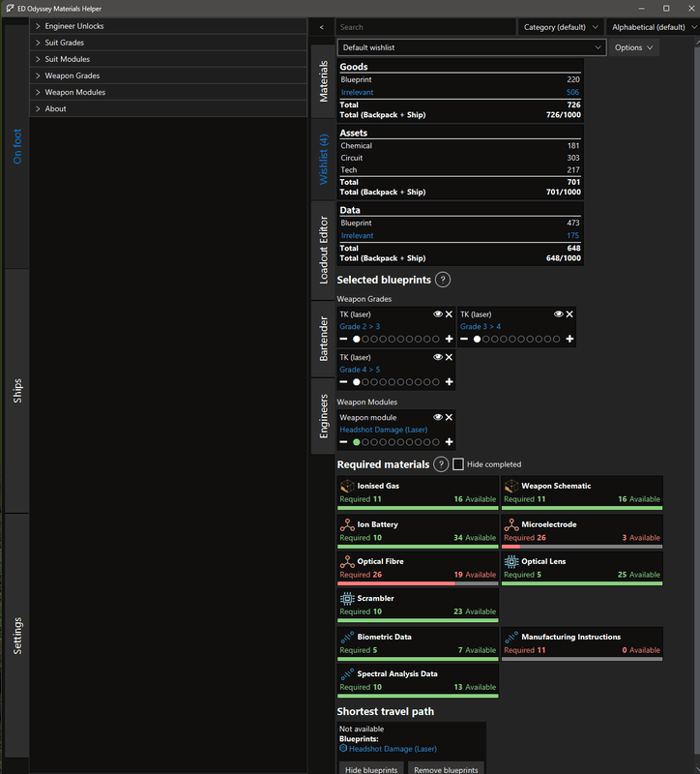Viewport: 700px width, 774px height.
Task: Expand the Suit Modules section
Action: pos(168,59)
